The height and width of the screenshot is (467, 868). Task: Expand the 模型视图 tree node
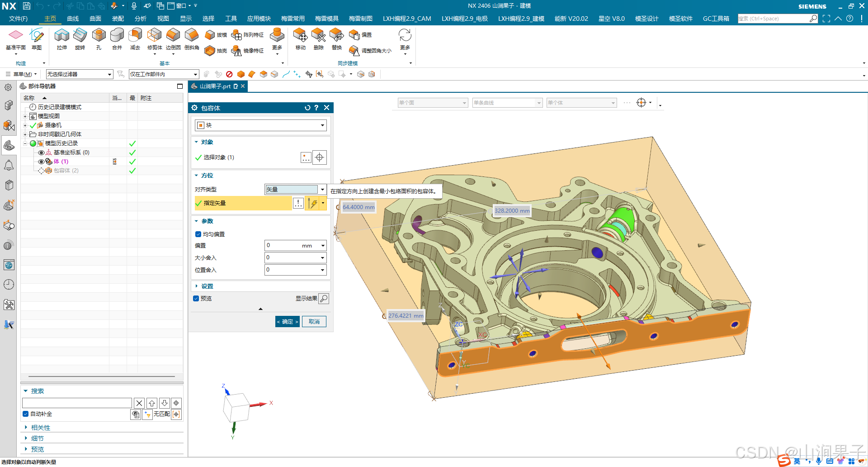coord(25,116)
